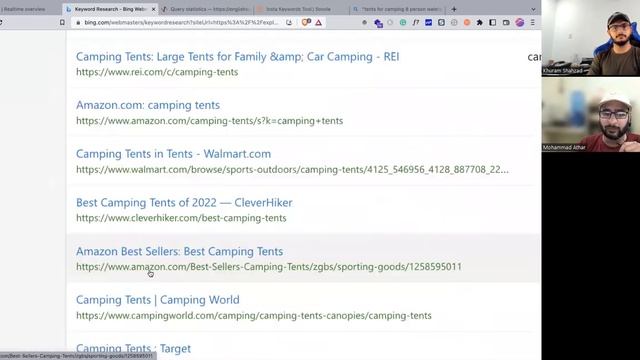Image resolution: width=640 pixels, height=360 pixels.
Task: Open the extensions puzzle-piece menu
Action: pyautogui.click(x=480, y=23)
